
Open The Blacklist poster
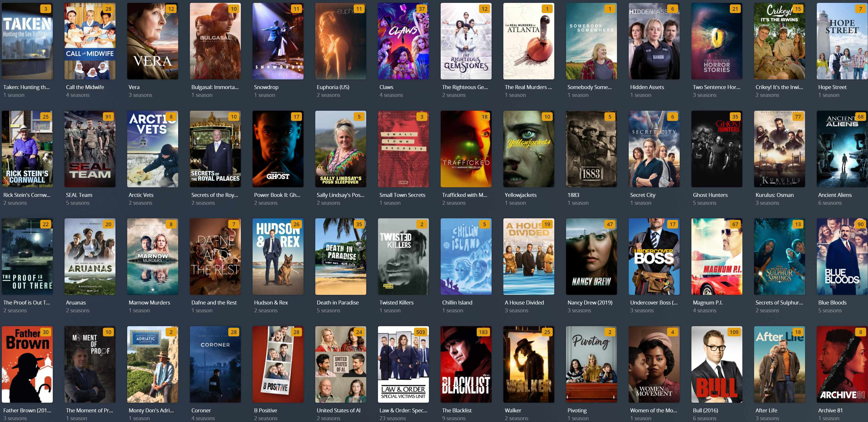pos(466,364)
